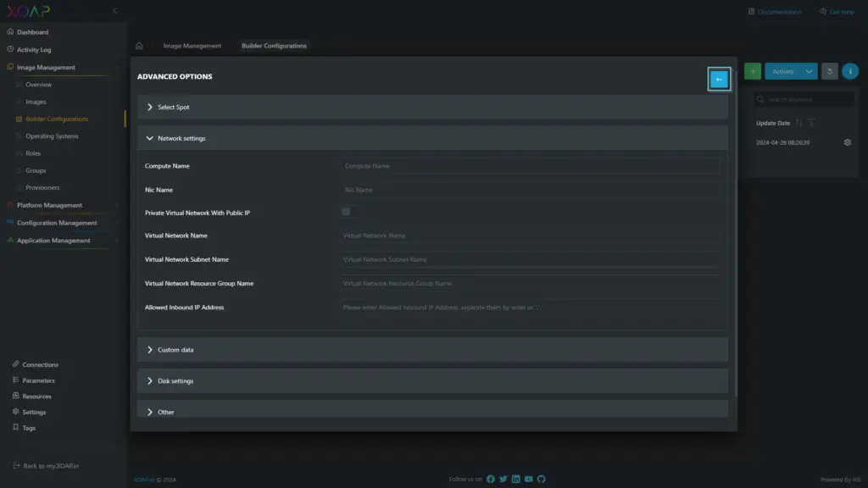Screen dimensions: 868x488
Task: Click the Parameters icon
Action: [x=15, y=380]
